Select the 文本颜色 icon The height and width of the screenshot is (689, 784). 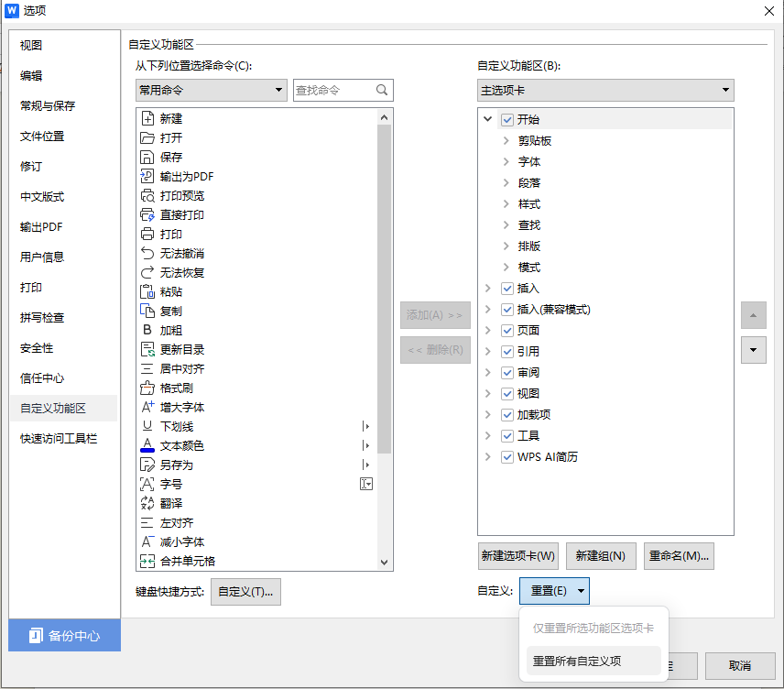click(x=147, y=445)
